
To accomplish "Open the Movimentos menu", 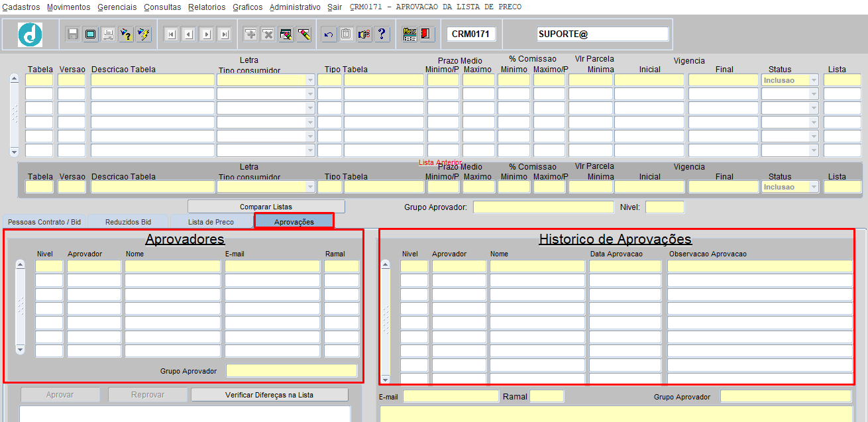I will [69, 7].
